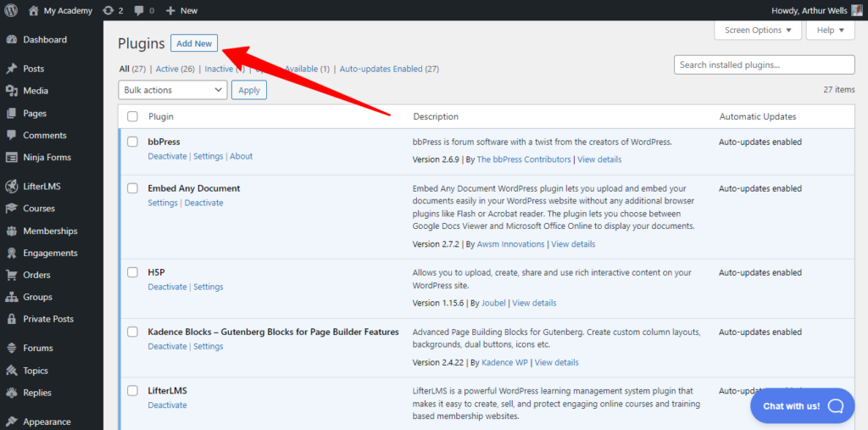Click the Replies icon in sidebar

click(x=12, y=393)
